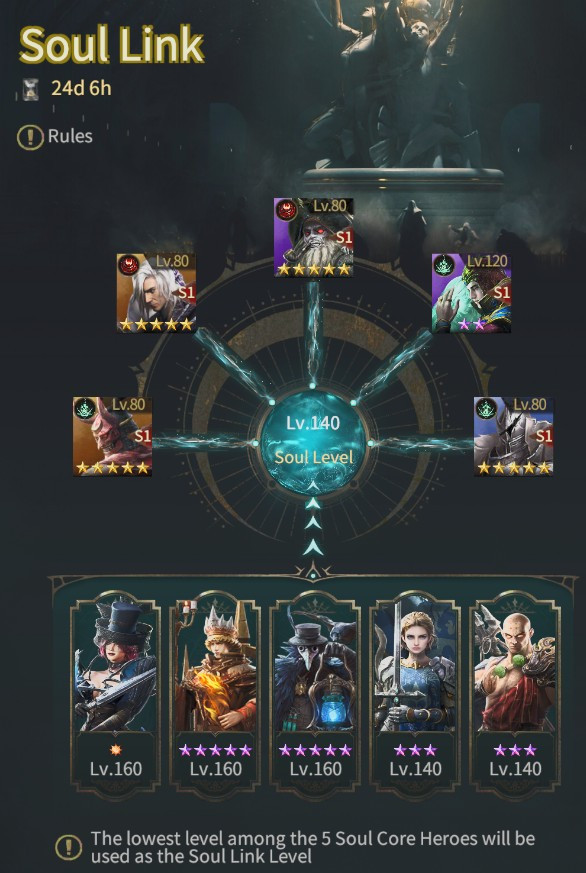
Task: Click faction emblem on dwarf hero portrait
Action: coord(287,210)
